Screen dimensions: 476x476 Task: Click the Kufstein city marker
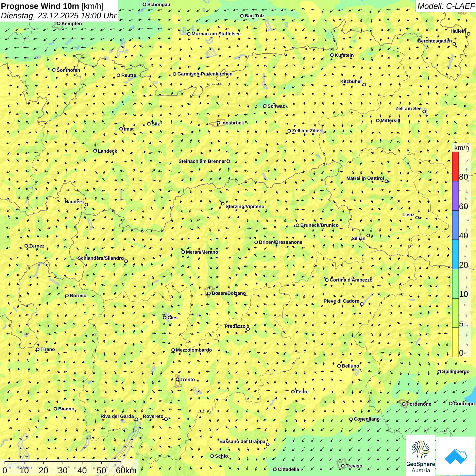[x=332, y=55]
